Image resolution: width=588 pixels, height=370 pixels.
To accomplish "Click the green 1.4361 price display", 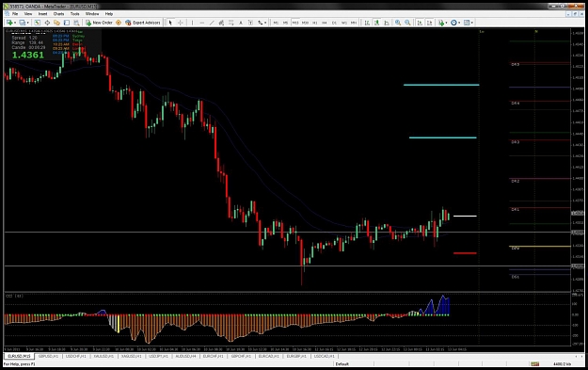I will click(x=27, y=56).
